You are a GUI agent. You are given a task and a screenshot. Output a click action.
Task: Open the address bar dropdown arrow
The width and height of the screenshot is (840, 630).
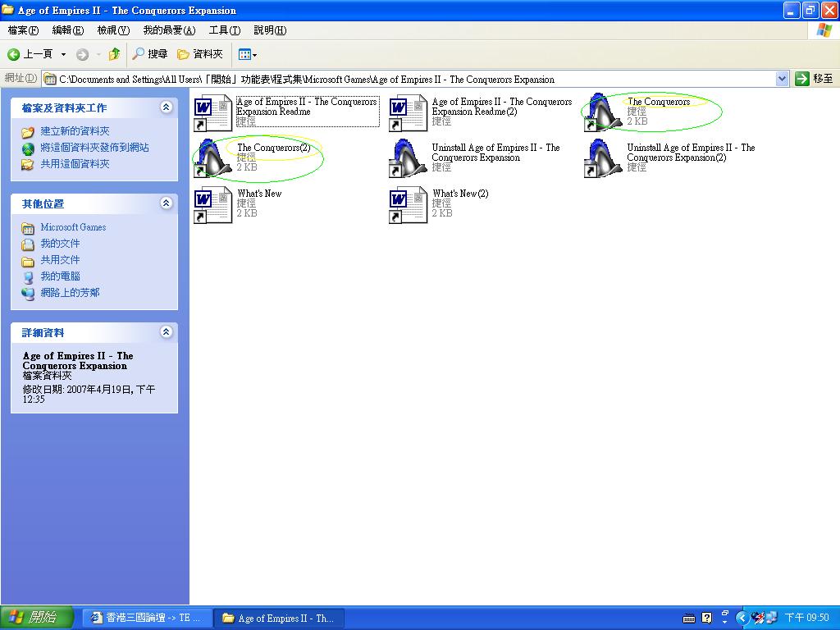[782, 79]
